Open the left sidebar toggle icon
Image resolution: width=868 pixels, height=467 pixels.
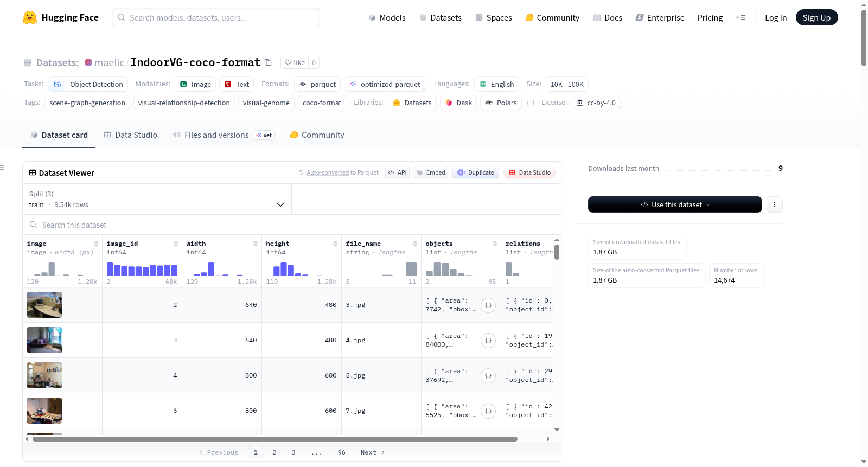point(3,168)
